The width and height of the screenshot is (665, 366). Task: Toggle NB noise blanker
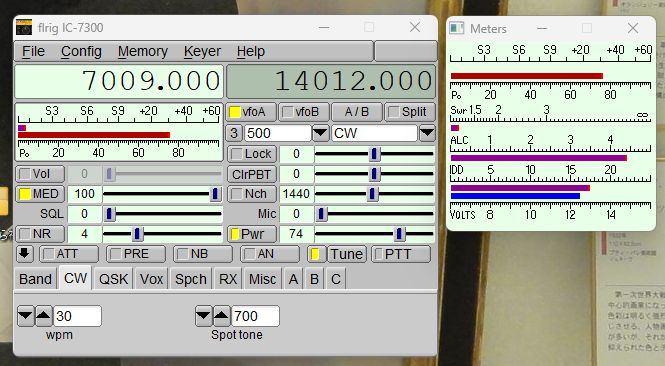coord(203,254)
